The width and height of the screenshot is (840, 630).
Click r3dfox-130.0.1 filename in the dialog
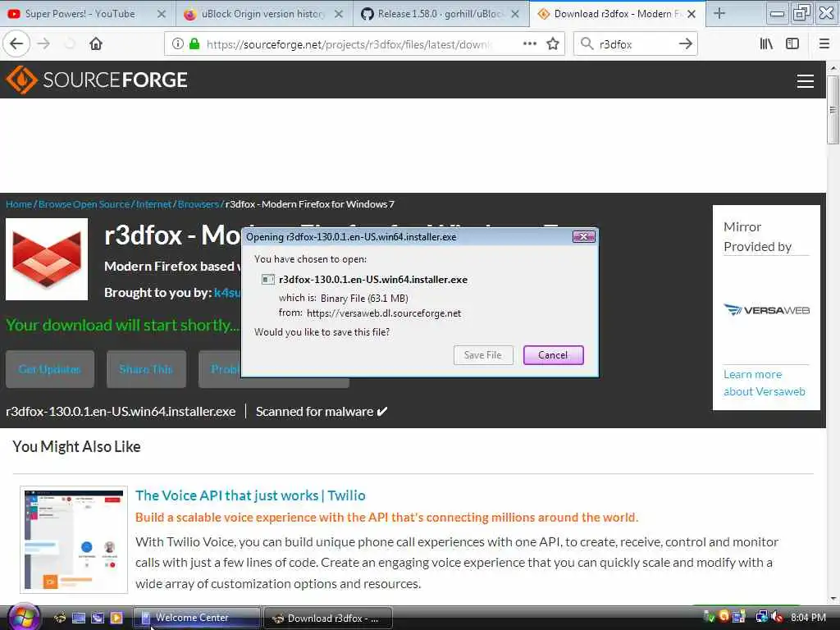[x=373, y=280]
